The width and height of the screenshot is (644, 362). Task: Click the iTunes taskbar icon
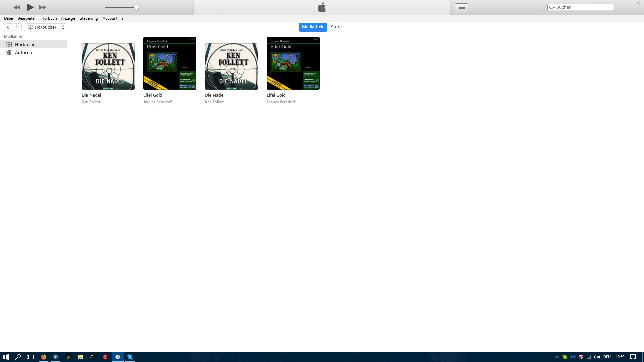pos(118,357)
